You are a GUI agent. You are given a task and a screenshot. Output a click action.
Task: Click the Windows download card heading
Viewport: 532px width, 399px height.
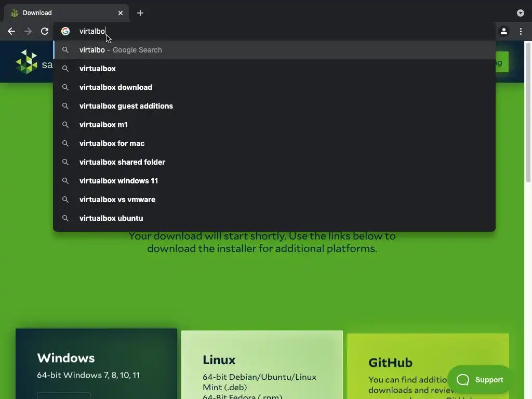click(x=66, y=358)
